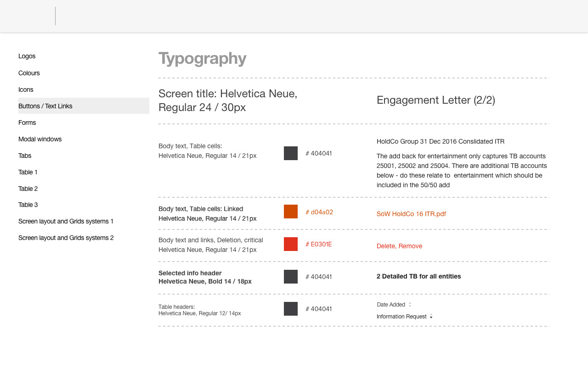Select the Tabs sidebar entry
588x390 pixels.
pos(25,156)
